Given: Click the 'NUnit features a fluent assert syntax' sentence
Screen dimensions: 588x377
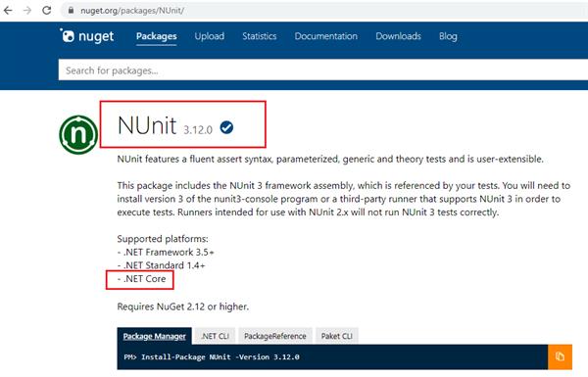Looking at the screenshot, I should (330, 159).
